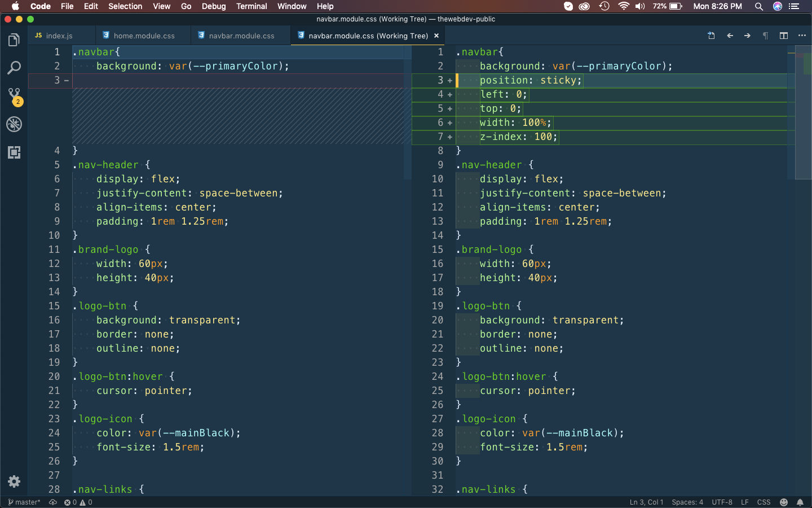This screenshot has height=508, width=812.
Task: Click Ln 3, Col 1 status item
Action: (x=646, y=502)
